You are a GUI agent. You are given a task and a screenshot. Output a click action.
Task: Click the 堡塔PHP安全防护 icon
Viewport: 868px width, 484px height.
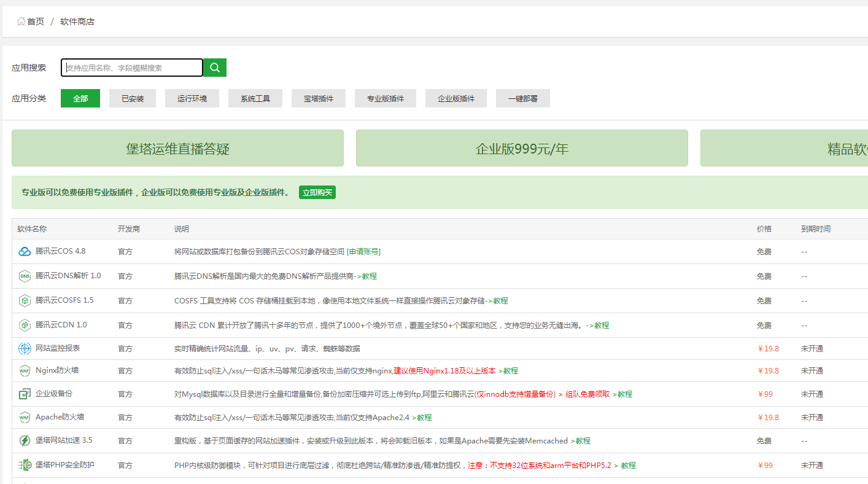(25, 465)
